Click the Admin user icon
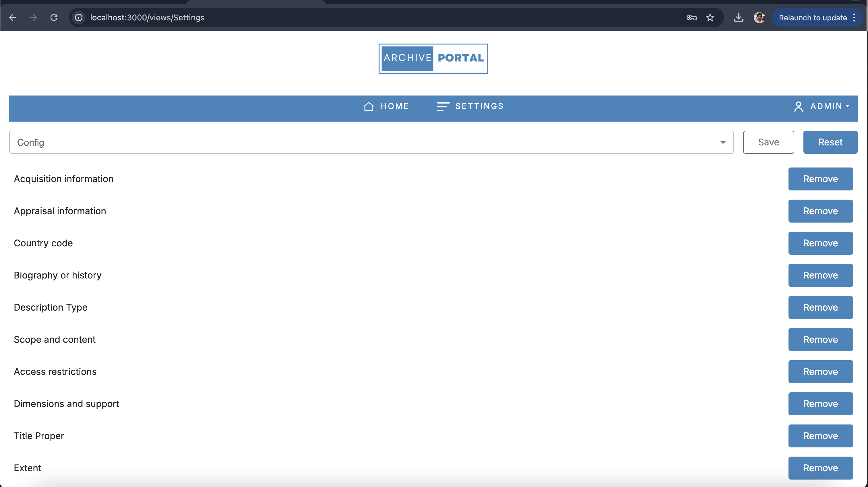Image resolution: width=868 pixels, height=487 pixels. (x=798, y=106)
